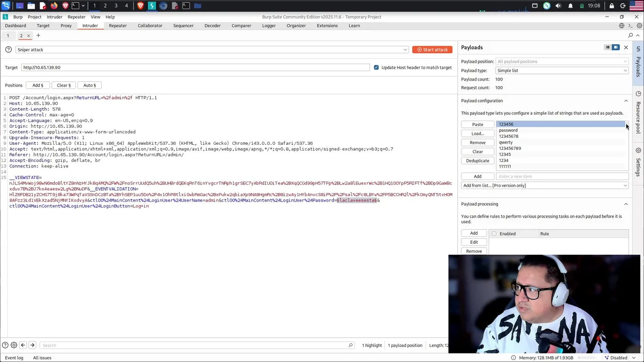This screenshot has width=644, height=362.
Task: Click the request editor Search field
Action: (x=196, y=345)
